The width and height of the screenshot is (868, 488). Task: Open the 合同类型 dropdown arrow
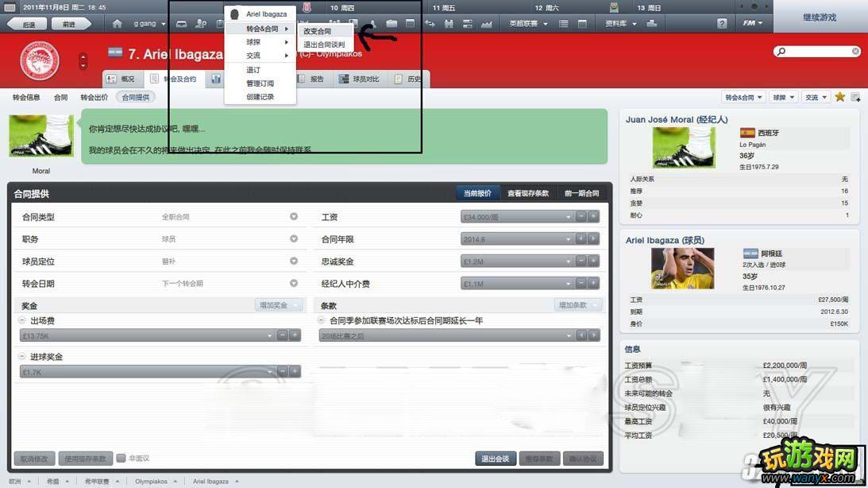pos(294,217)
